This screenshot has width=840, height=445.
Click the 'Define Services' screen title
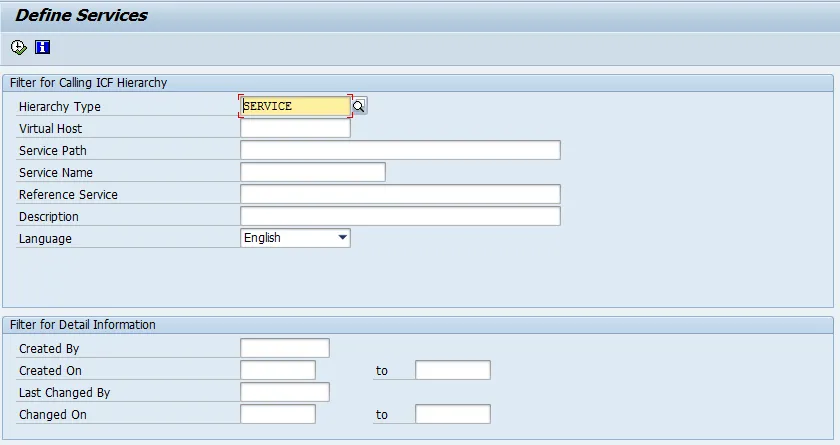81,15
